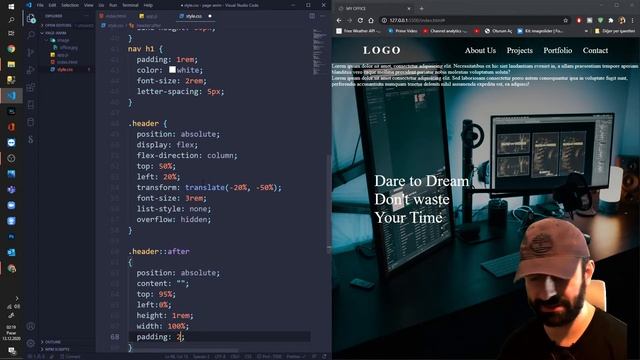This screenshot has width=640, height=360.
Task: Open Windows Task View from taskbar
Action: tap(11, 33)
